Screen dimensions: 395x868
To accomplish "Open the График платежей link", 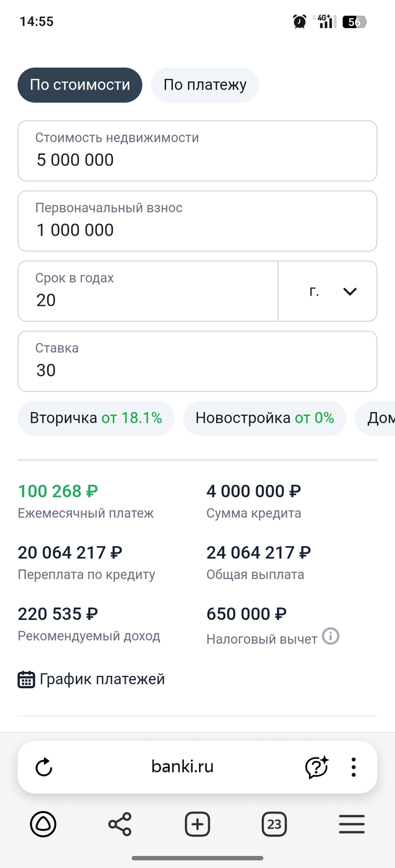I will point(102,679).
